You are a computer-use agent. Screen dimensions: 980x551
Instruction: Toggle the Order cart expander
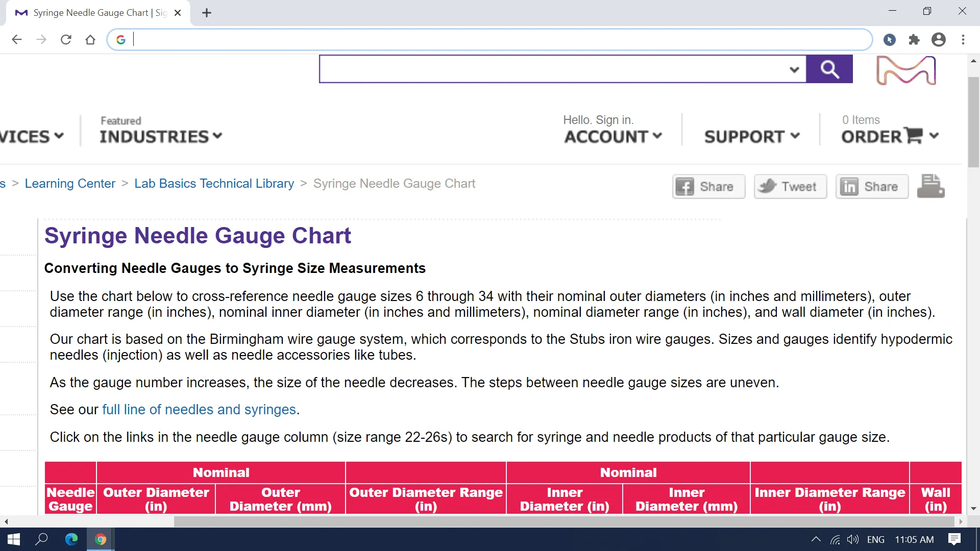tap(937, 139)
